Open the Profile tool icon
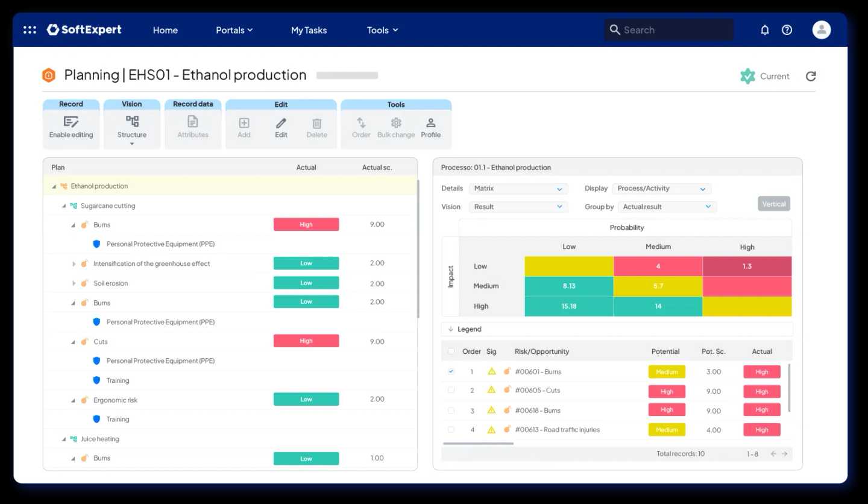This screenshot has height=504, width=868. coord(430,123)
